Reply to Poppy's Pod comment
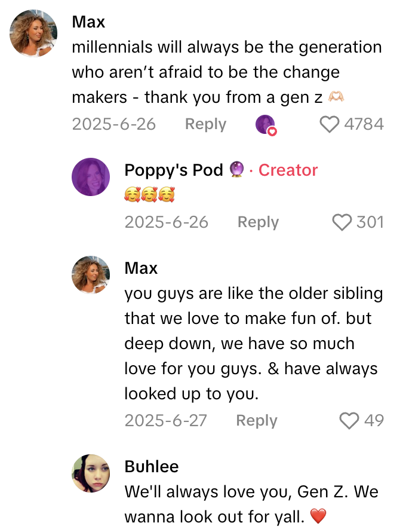Image resolution: width=406 pixels, height=532 pixels. click(x=258, y=222)
